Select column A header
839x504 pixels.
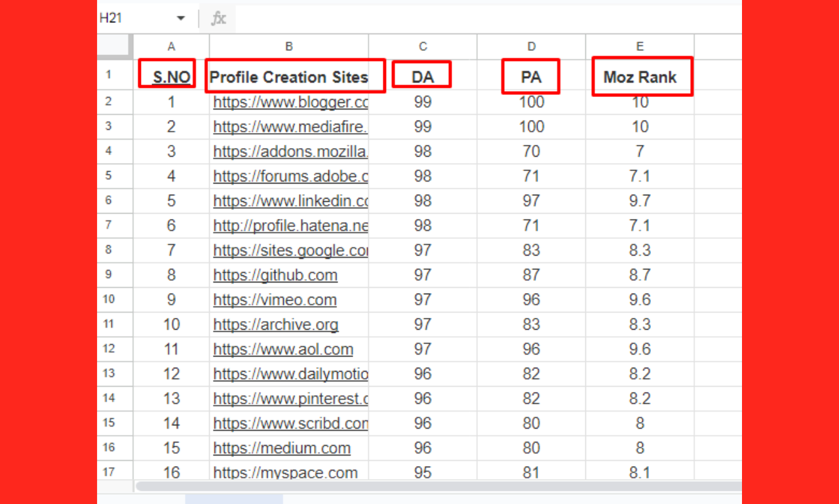(172, 47)
